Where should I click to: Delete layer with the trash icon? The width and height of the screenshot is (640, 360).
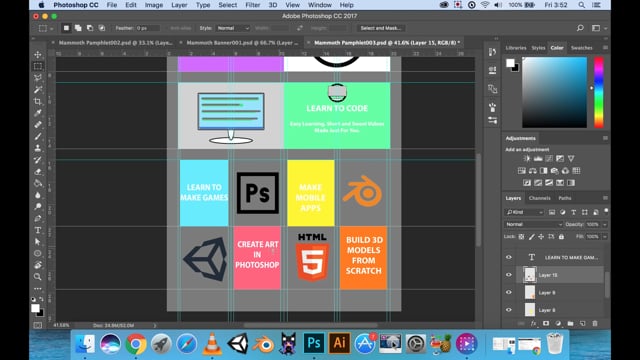pos(595,323)
